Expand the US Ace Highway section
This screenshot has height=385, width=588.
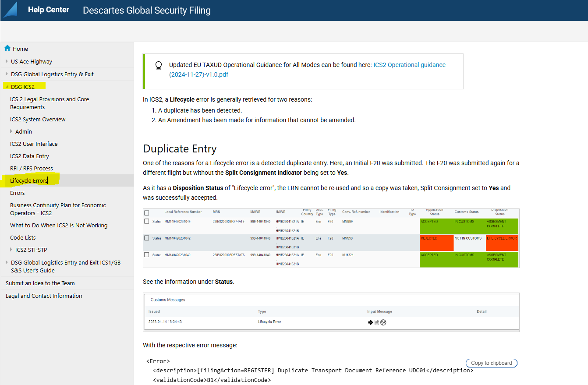(x=7, y=61)
